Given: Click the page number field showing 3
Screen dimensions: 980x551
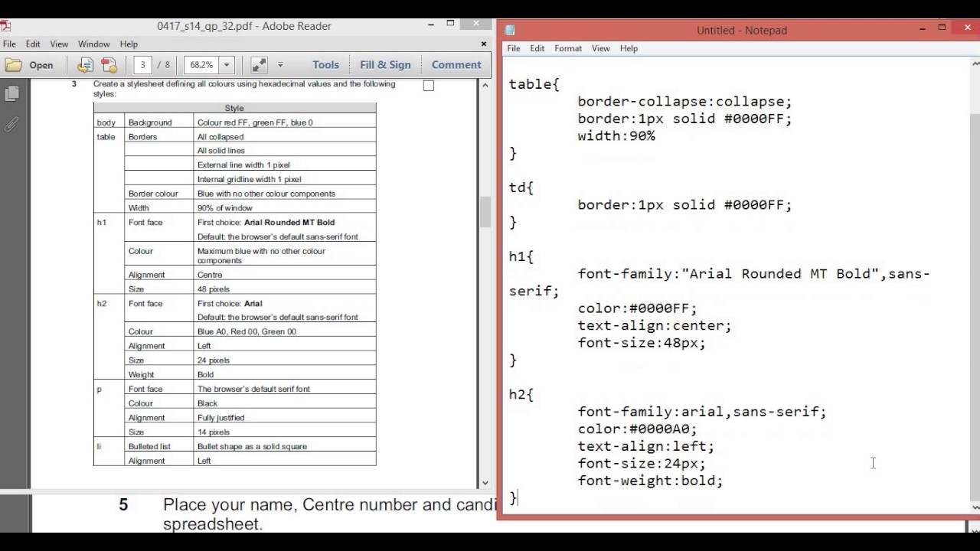Looking at the screenshot, I should pyautogui.click(x=142, y=65).
